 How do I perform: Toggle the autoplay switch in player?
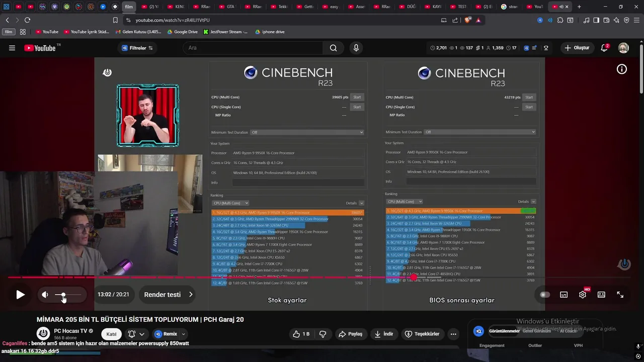click(545, 295)
